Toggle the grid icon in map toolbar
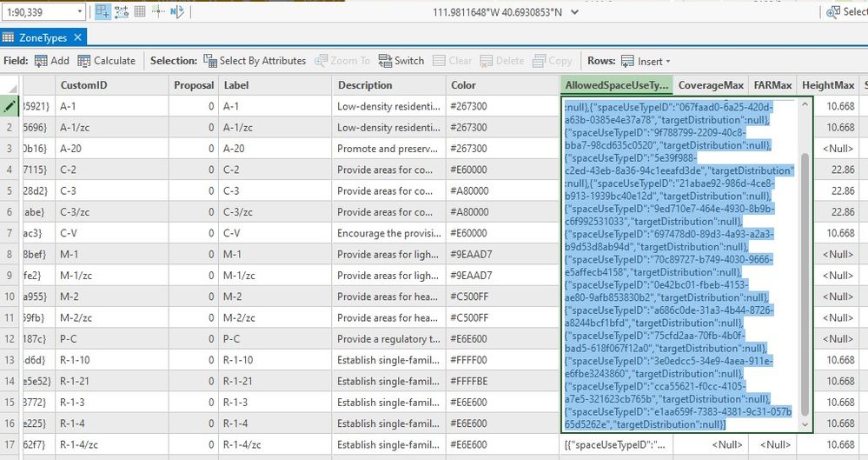This screenshot has height=460, width=868. (140, 11)
